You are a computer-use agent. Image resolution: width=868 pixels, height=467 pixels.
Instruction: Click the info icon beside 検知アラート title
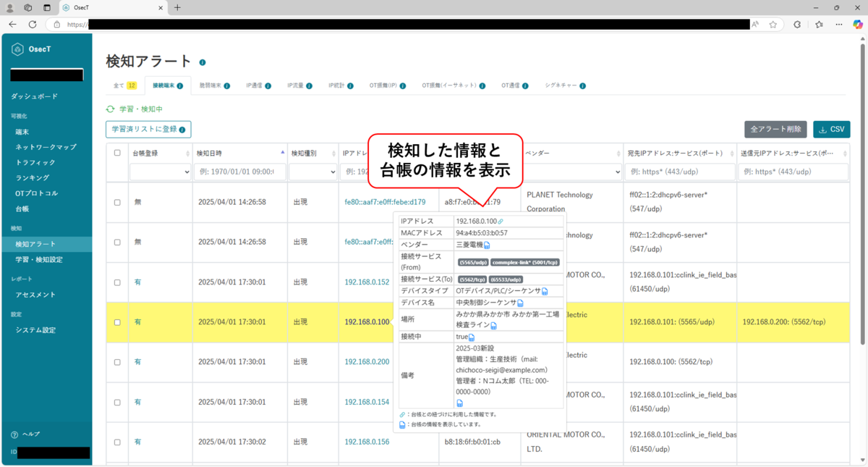(203, 63)
